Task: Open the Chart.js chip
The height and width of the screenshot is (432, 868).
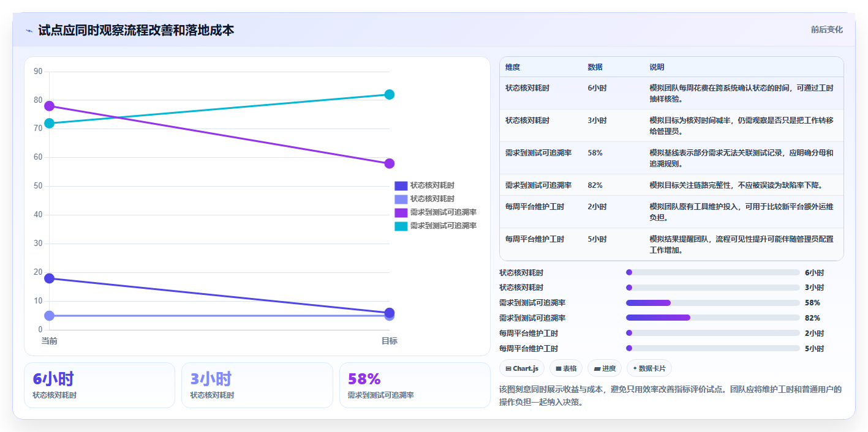Action: pos(521,368)
